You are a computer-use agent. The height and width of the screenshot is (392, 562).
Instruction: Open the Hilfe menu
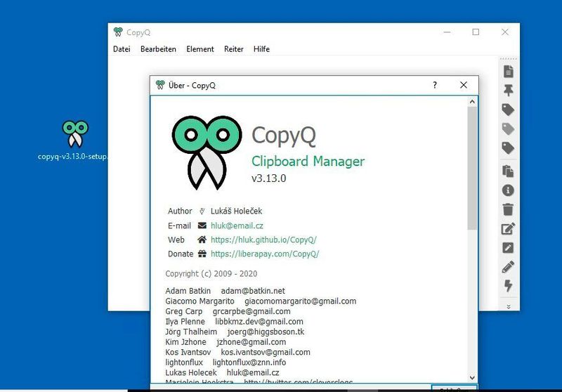[261, 49]
